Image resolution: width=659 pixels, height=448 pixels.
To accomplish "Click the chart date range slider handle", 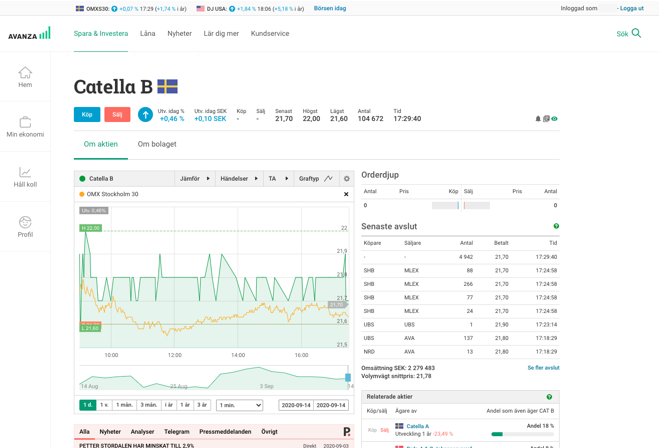I will pos(348,378).
